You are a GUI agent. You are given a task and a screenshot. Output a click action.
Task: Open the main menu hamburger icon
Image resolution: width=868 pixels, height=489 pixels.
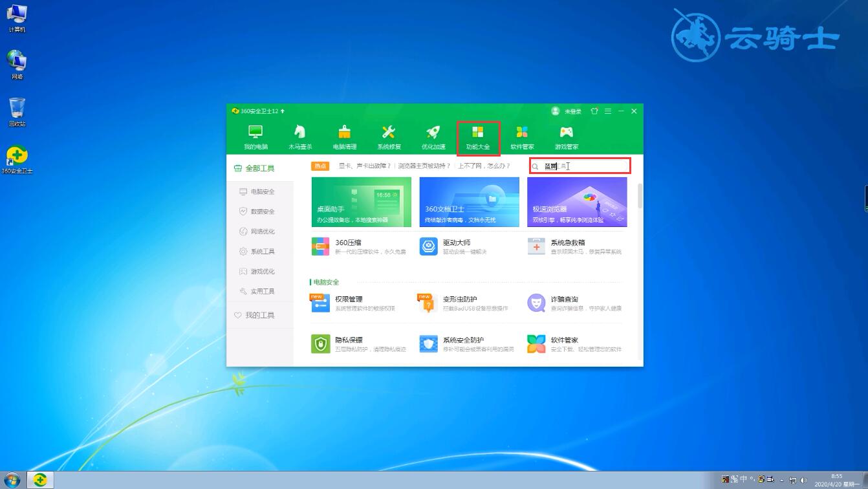(608, 111)
